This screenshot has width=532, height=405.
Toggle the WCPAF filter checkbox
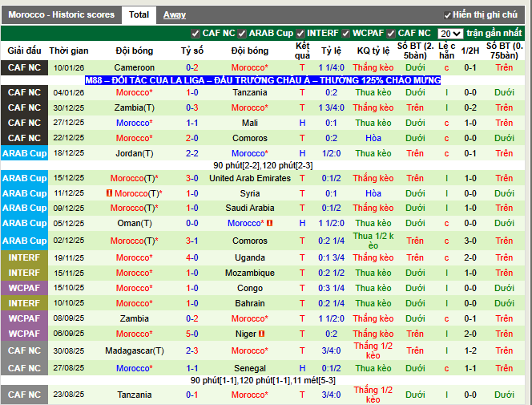[345, 34]
